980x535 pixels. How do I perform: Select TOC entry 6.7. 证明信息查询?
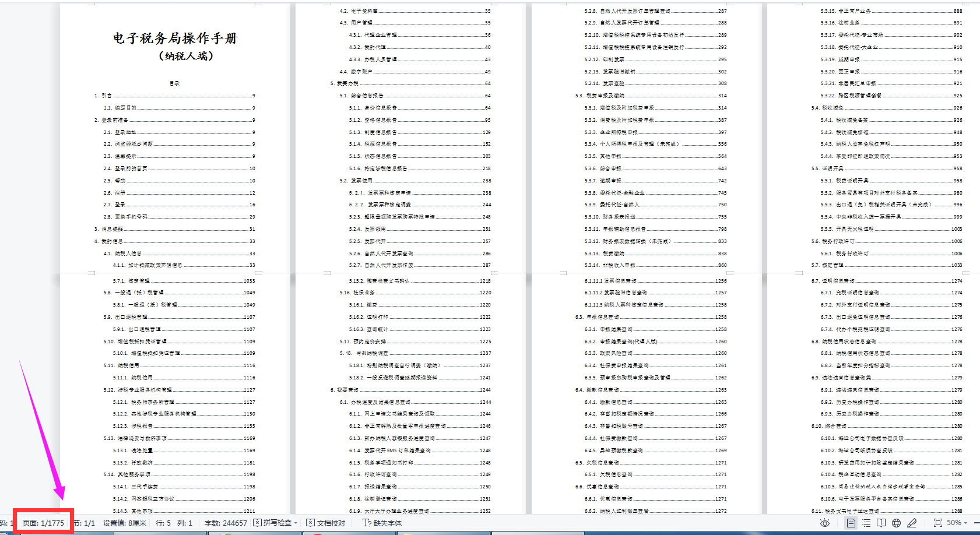point(887,281)
